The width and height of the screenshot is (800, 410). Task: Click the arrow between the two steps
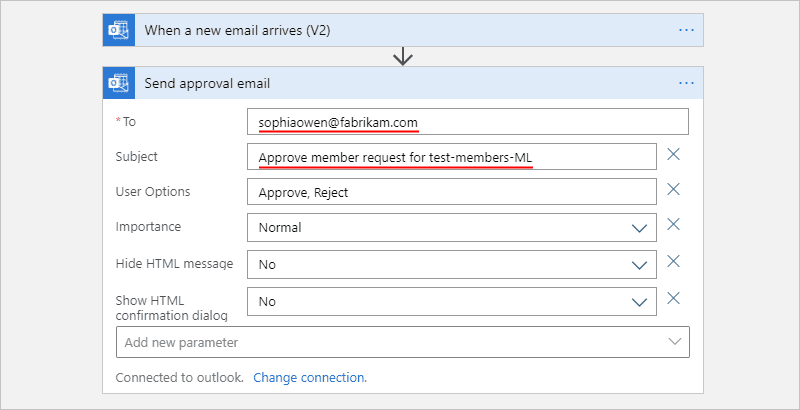(x=403, y=56)
